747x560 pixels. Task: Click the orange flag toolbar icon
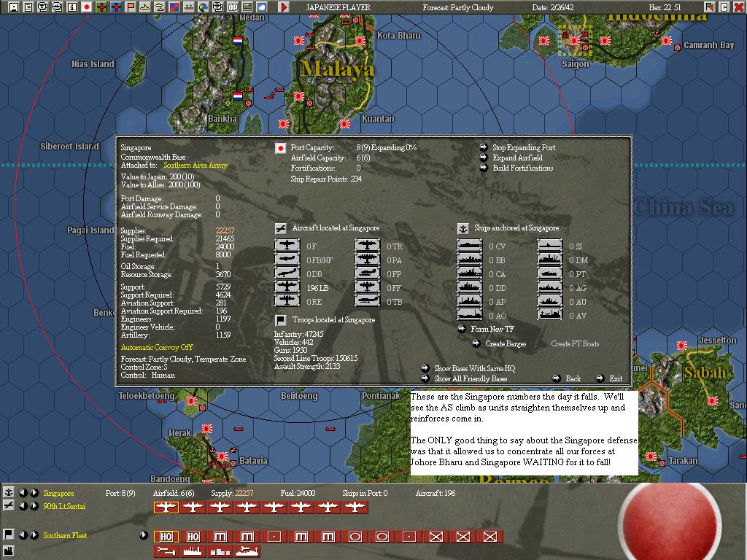[131, 7]
